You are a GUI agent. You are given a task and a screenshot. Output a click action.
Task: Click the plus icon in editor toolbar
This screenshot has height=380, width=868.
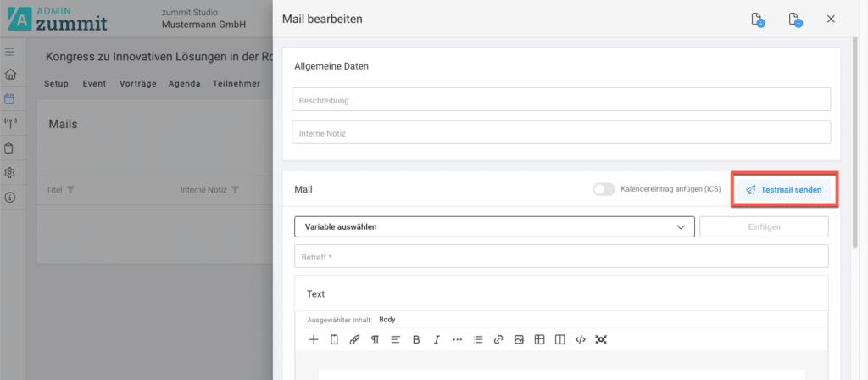point(314,339)
